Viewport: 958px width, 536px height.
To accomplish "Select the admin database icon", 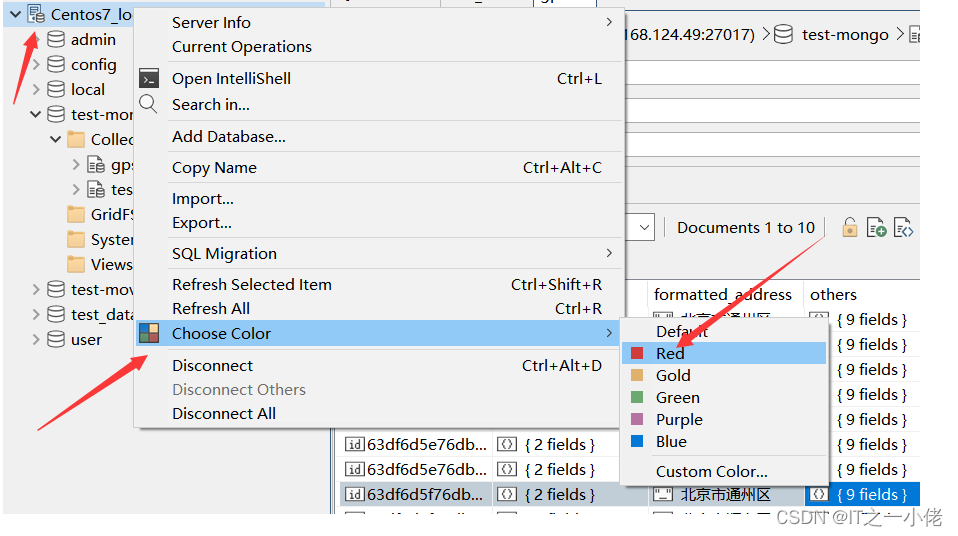I will (x=56, y=40).
